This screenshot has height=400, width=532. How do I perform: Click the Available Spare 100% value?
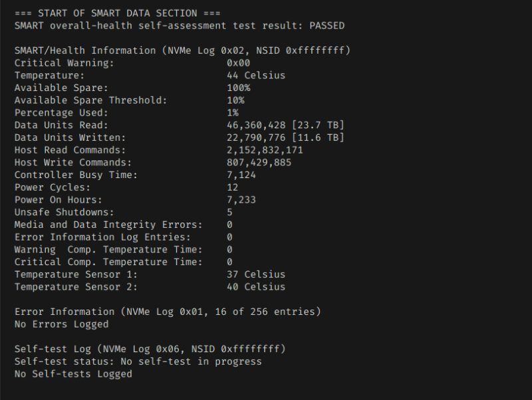[238, 88]
